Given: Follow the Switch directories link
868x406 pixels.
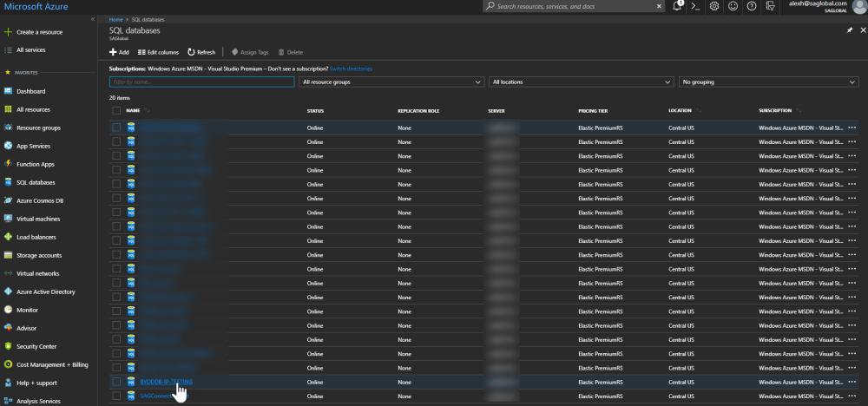Looking at the screenshot, I should tap(351, 68).
